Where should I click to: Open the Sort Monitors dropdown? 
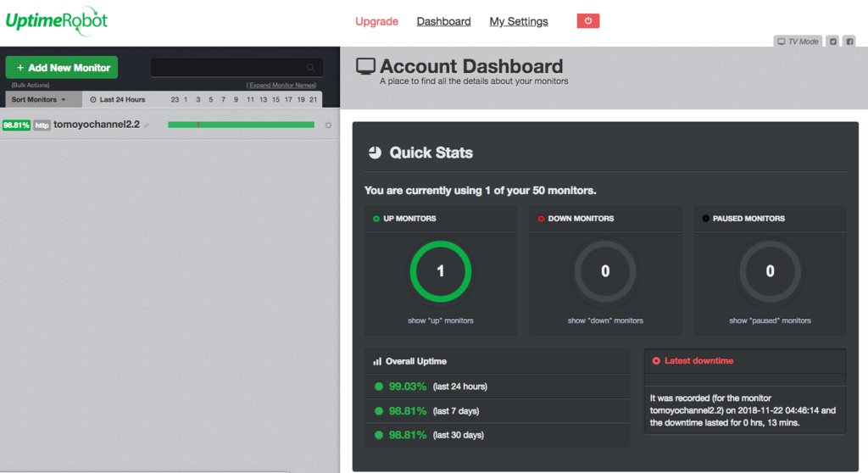(39, 100)
